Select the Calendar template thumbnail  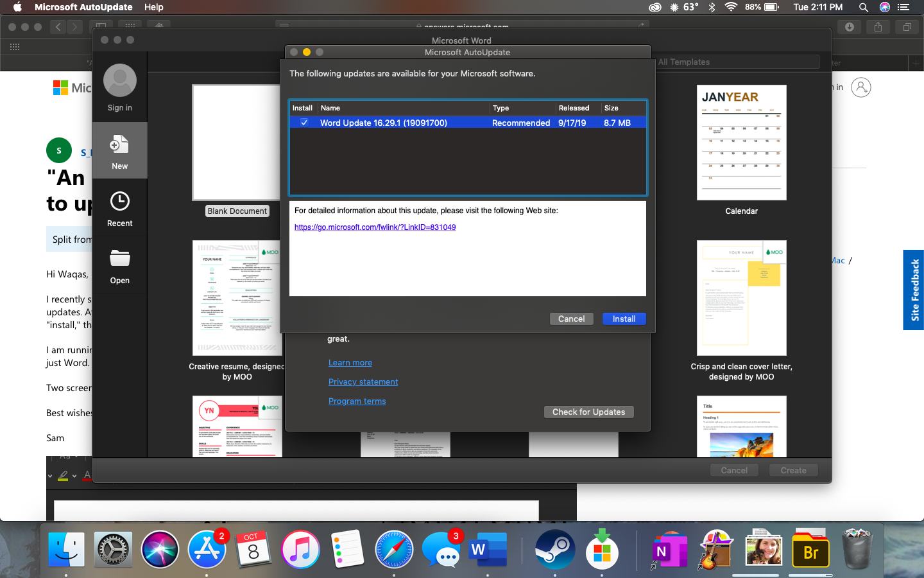(x=742, y=143)
